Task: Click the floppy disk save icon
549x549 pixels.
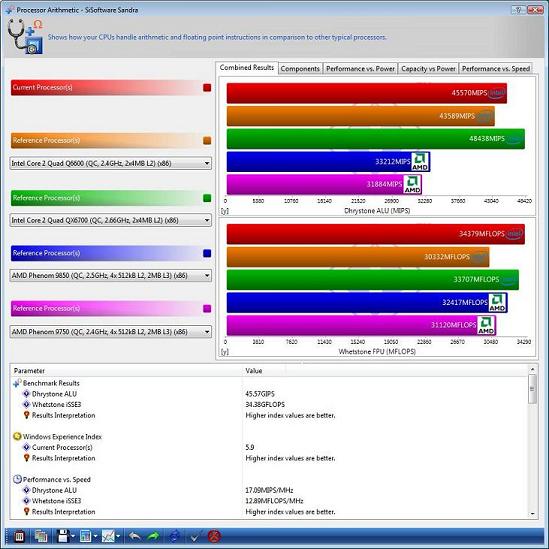Action: 63,536
